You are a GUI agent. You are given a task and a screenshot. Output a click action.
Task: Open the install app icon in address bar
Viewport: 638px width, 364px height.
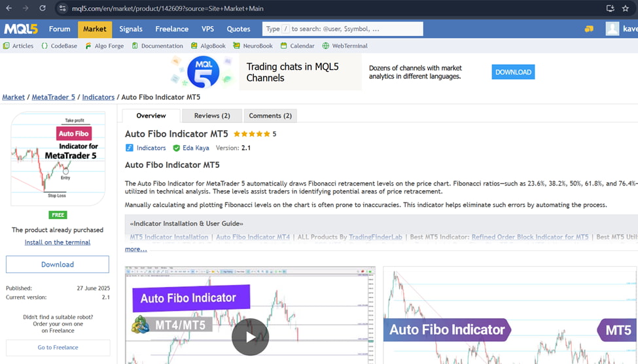(x=610, y=8)
